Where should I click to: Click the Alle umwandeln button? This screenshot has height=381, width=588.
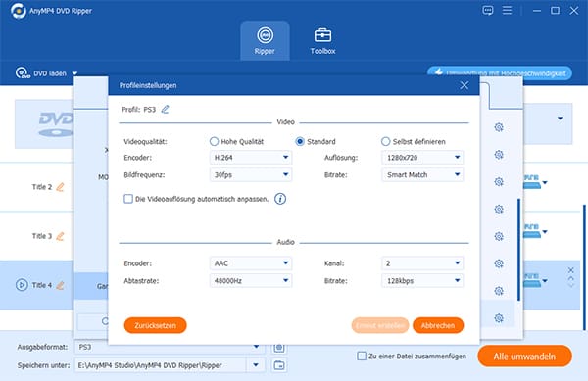click(524, 356)
